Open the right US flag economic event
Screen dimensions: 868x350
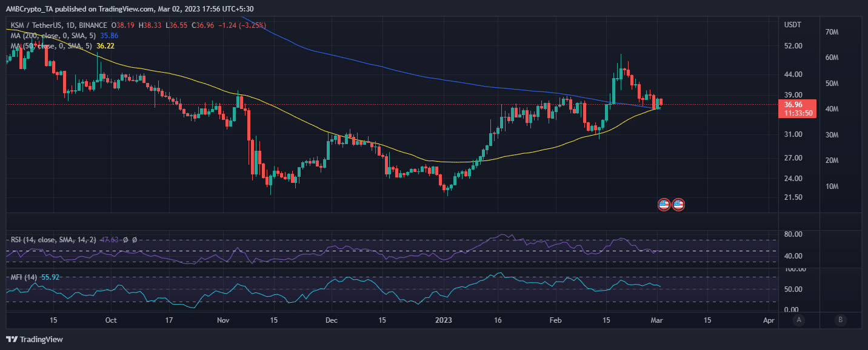[x=678, y=205]
